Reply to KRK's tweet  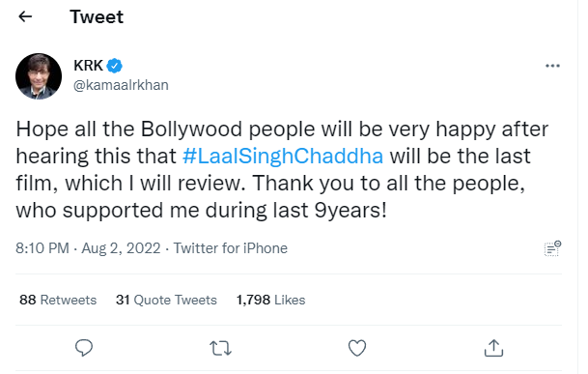(84, 348)
